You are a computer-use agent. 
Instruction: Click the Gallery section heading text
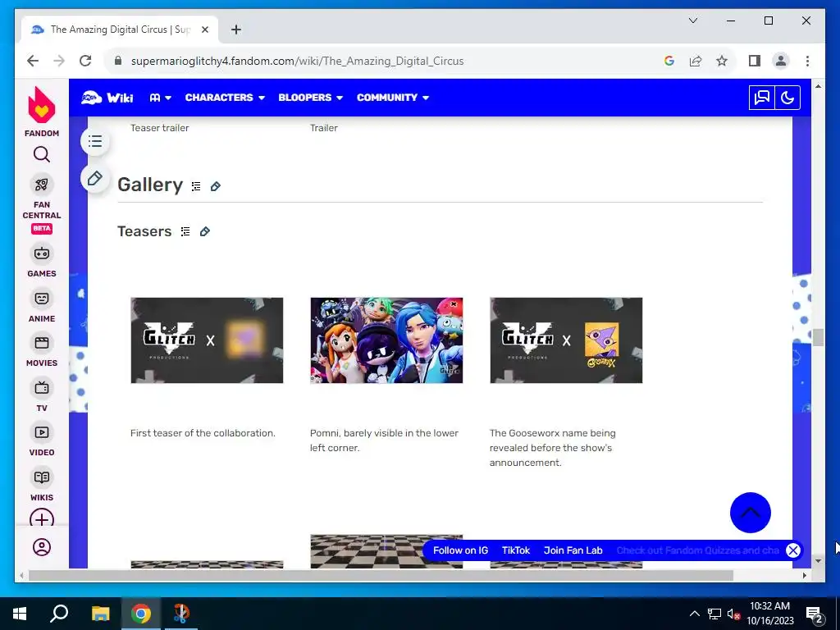pos(150,185)
